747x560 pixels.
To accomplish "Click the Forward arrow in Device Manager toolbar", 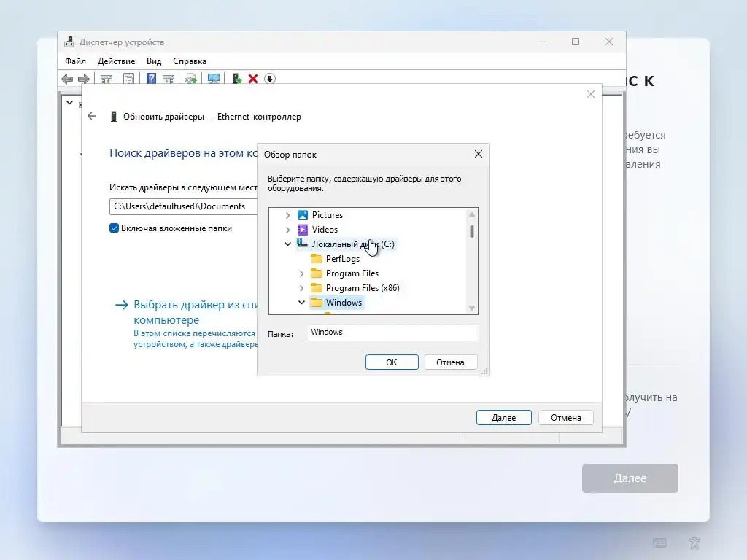I will 84,79.
